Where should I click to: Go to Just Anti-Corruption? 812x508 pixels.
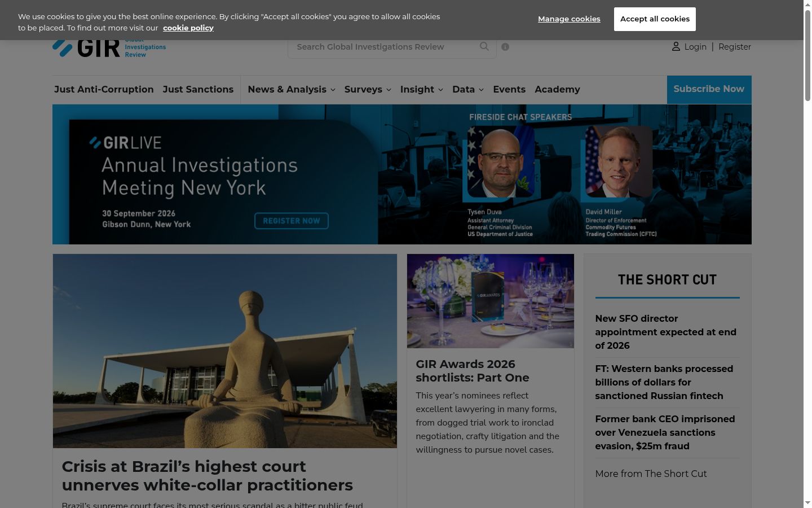coord(104,89)
